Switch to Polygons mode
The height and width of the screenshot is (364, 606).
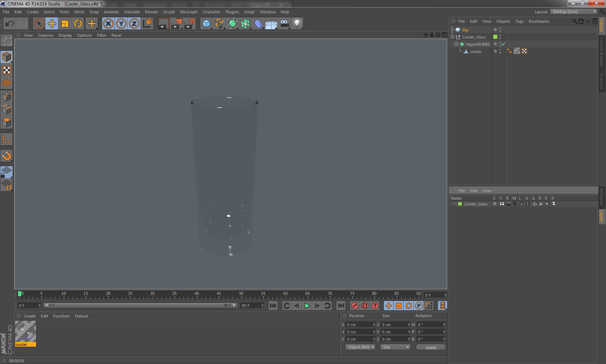click(6, 123)
